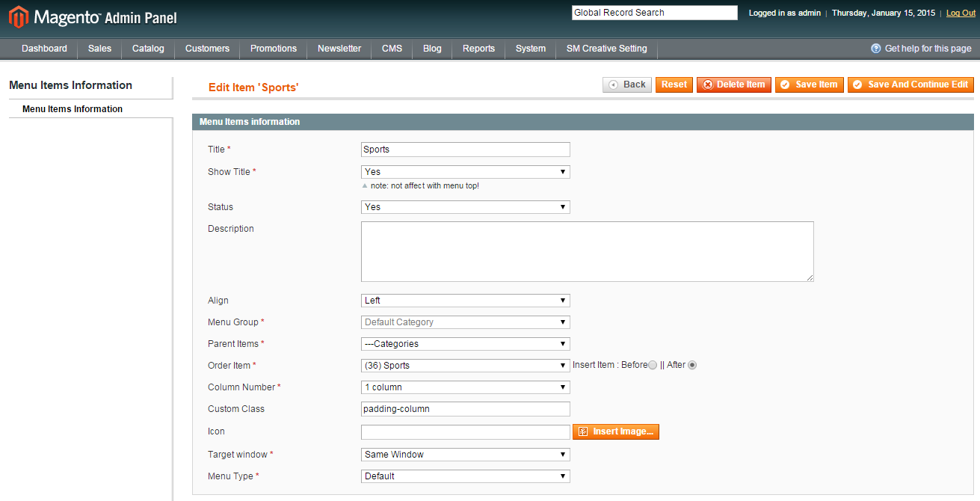Click the Reset button
Viewport: 980px width, 501px height.
[x=674, y=84]
